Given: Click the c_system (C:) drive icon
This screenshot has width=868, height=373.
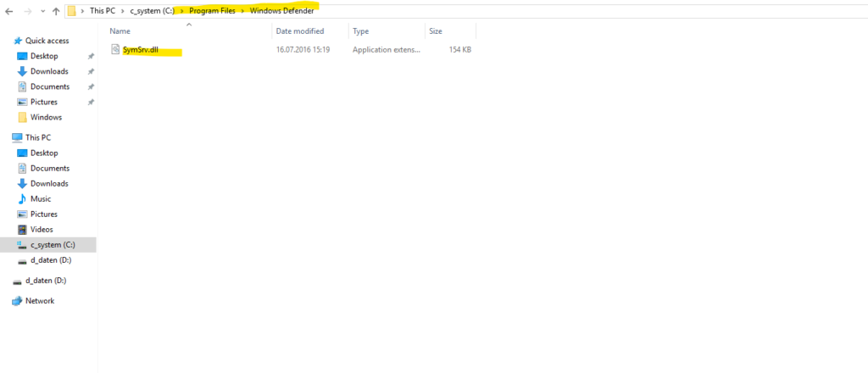Looking at the screenshot, I should (x=22, y=245).
